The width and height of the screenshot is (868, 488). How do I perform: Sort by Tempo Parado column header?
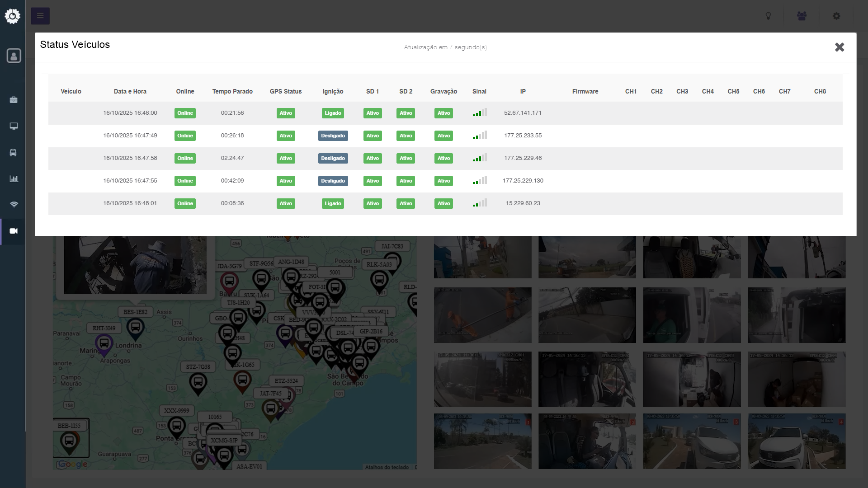pyautogui.click(x=232, y=91)
